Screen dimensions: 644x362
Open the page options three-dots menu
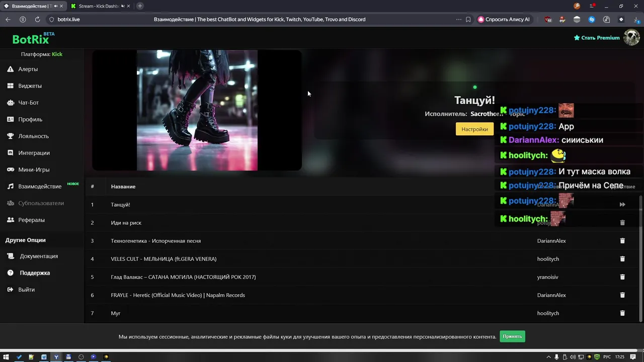click(458, 19)
